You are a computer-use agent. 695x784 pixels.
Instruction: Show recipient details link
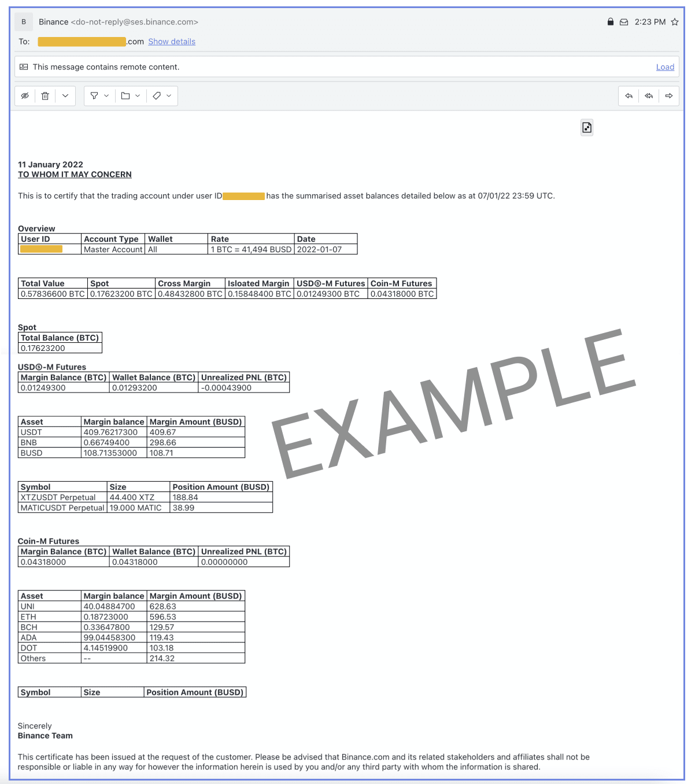172,42
